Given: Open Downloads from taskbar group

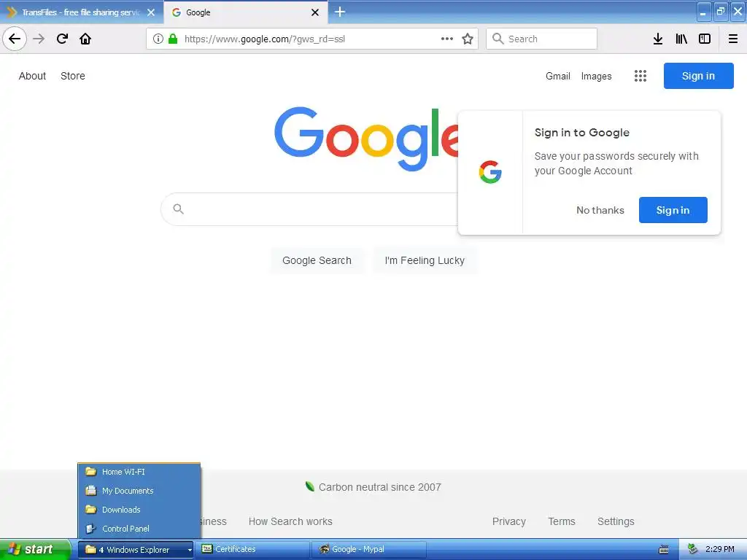Looking at the screenshot, I should (x=139, y=510).
